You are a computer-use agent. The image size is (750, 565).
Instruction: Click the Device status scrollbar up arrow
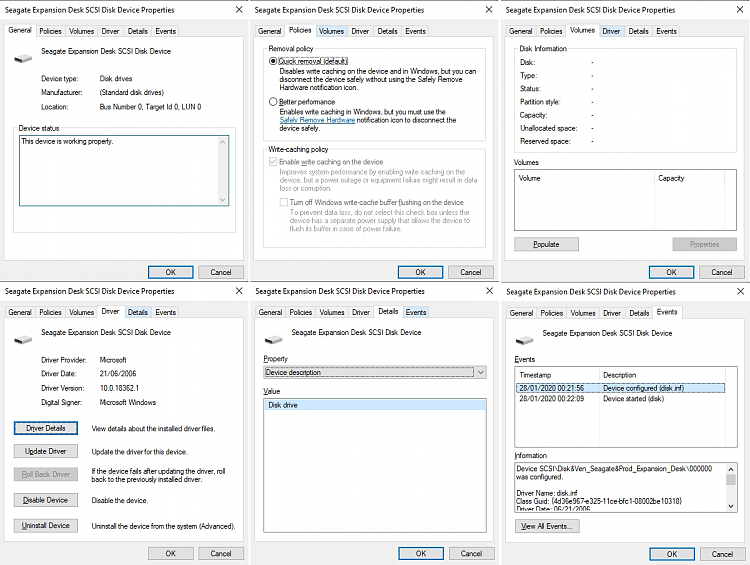222,142
